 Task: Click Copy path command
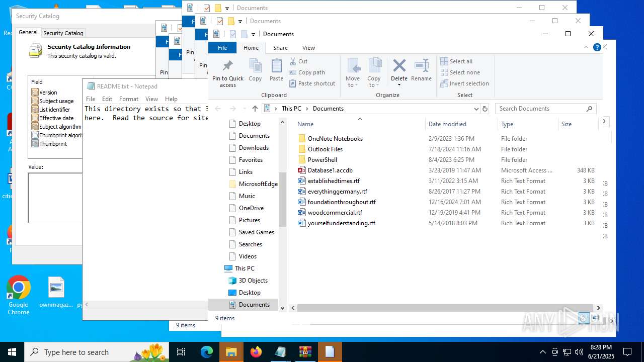point(307,72)
